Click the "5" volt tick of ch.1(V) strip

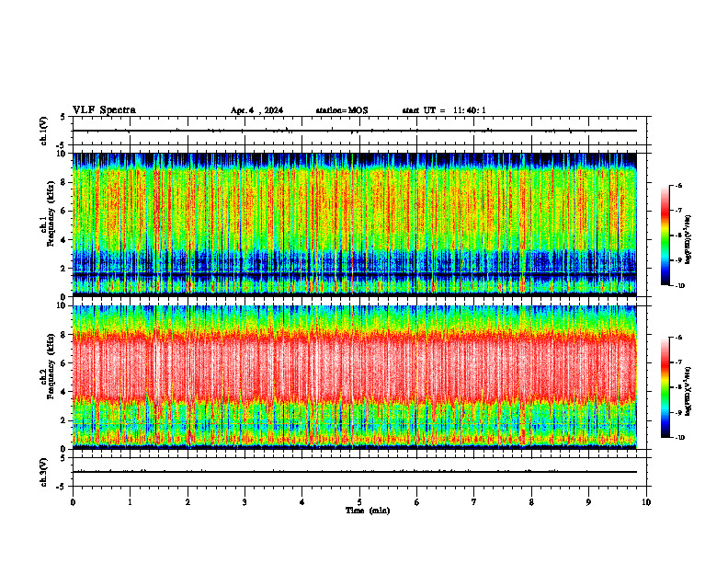pos(63,117)
